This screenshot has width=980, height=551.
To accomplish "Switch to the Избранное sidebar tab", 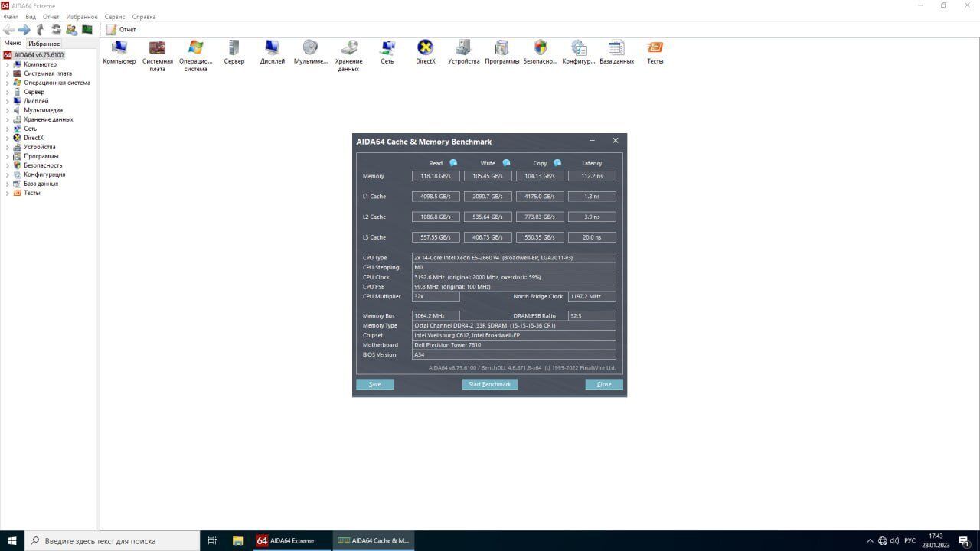I will [44, 44].
